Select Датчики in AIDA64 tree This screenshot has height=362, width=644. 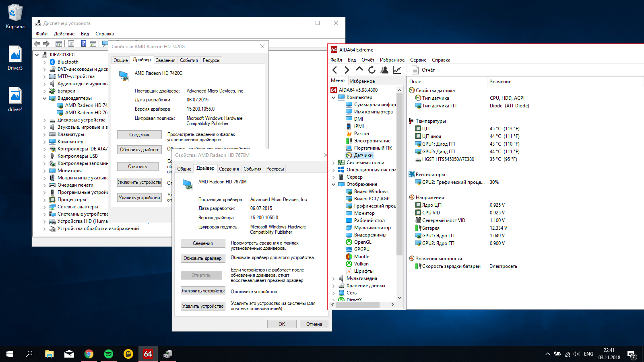click(x=363, y=155)
